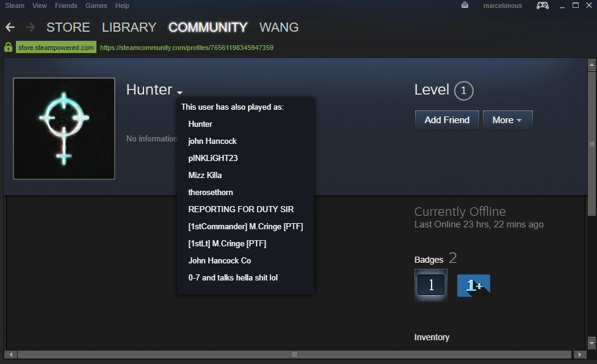Open the blue 1+ community badge

[x=474, y=285]
